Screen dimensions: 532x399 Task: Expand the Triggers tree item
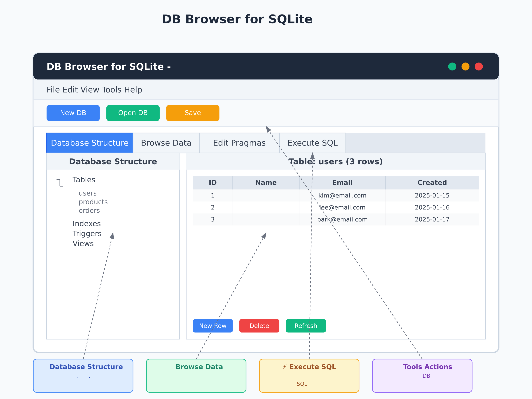tap(87, 233)
